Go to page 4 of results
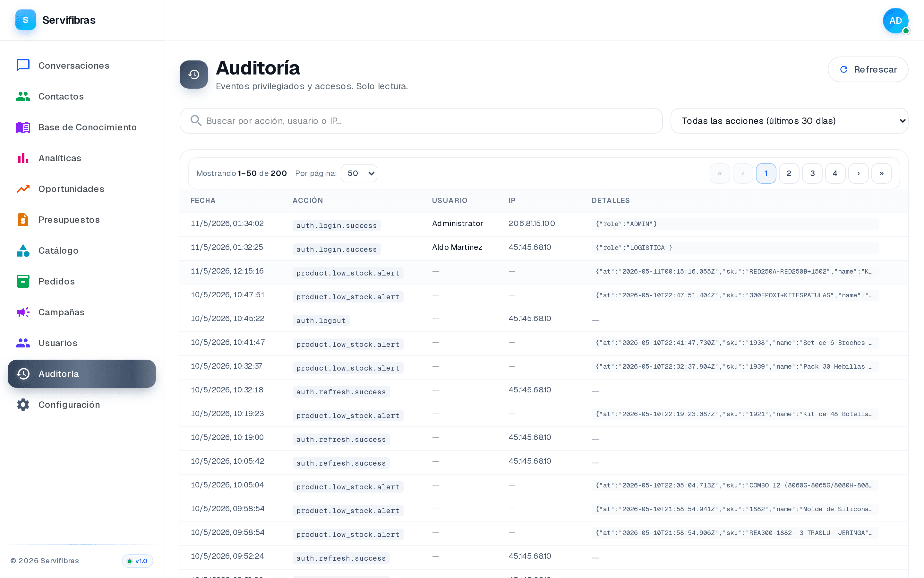924x578 pixels. pos(835,173)
